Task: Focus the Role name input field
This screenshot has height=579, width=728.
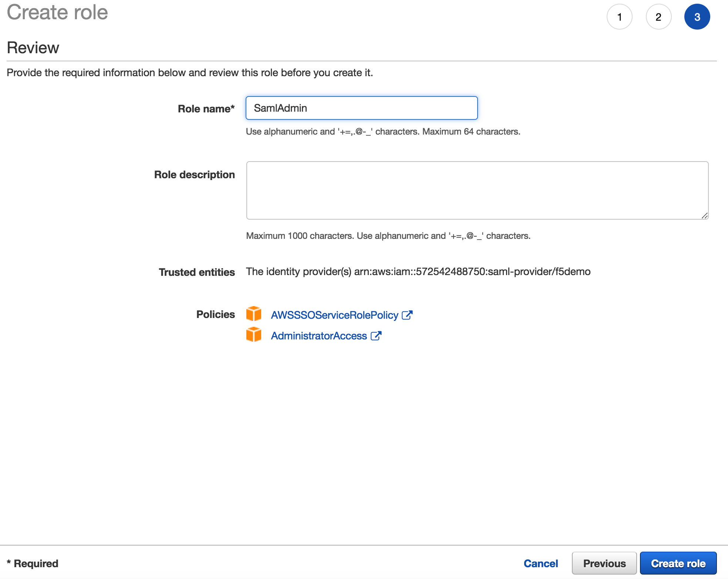Action: tap(362, 108)
